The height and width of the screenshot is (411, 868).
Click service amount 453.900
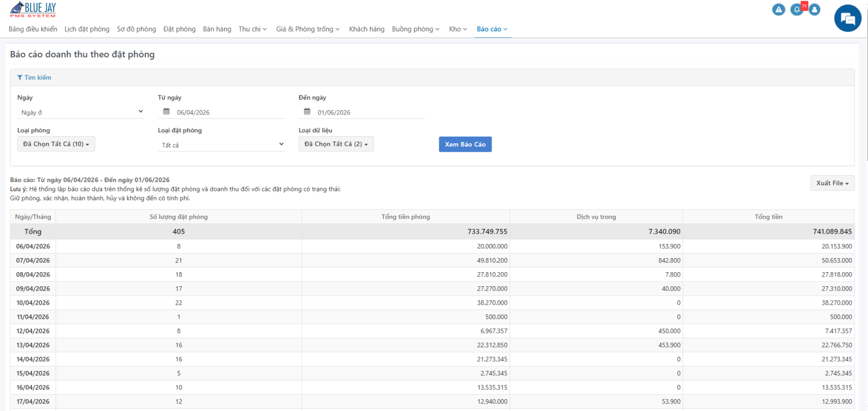click(669, 345)
